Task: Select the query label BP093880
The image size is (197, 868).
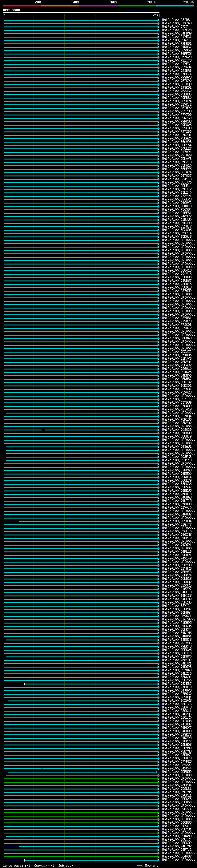Action: (x=11, y=10)
